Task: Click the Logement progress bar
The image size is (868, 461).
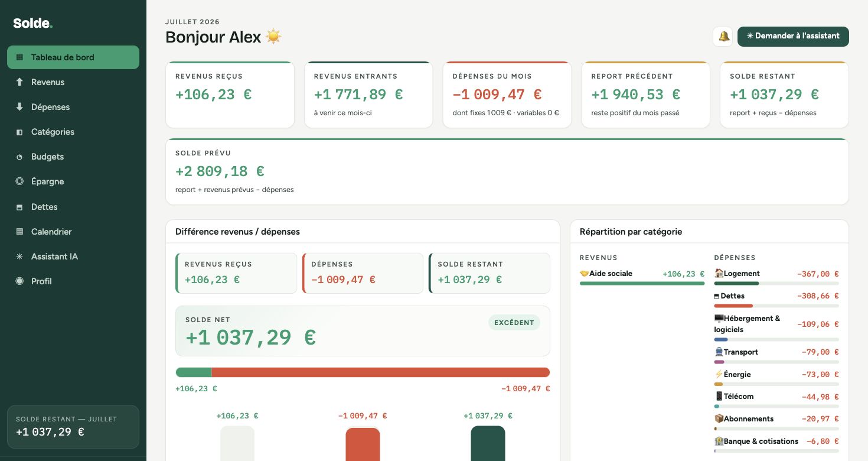Action: click(x=776, y=284)
